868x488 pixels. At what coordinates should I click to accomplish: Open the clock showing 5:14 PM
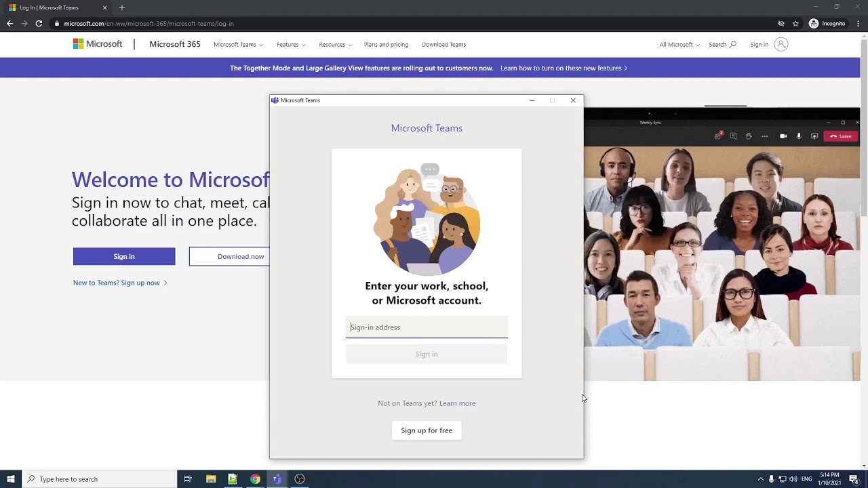829,479
